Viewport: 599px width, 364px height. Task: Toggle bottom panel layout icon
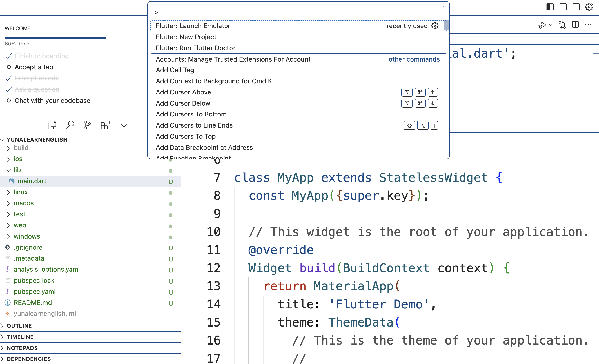(x=563, y=7)
